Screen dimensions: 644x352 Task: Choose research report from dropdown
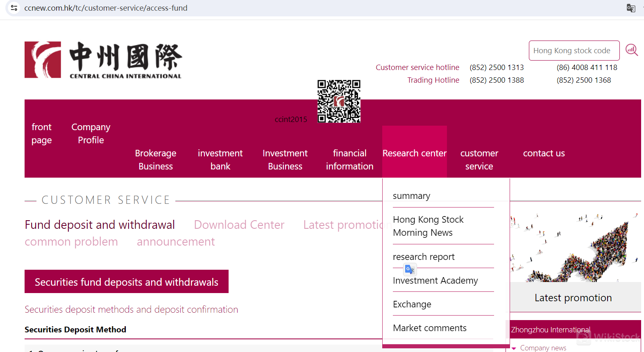coord(424,257)
